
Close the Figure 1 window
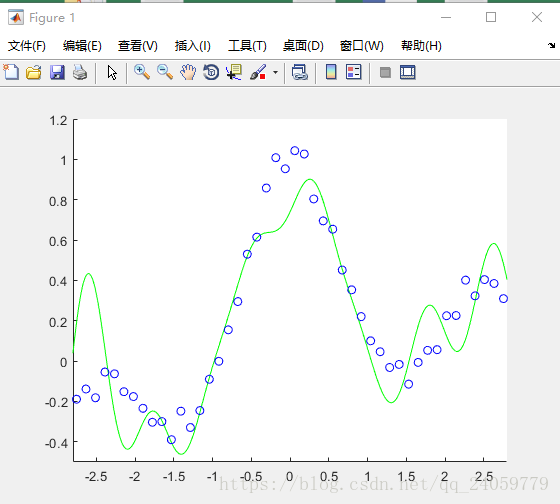[x=537, y=17]
